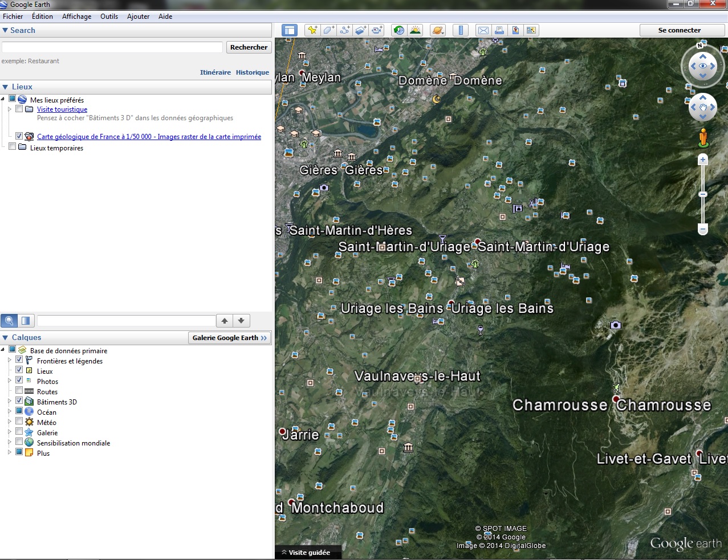Expand the Frontières et légendes layer
The image size is (728, 560).
click(x=10, y=360)
